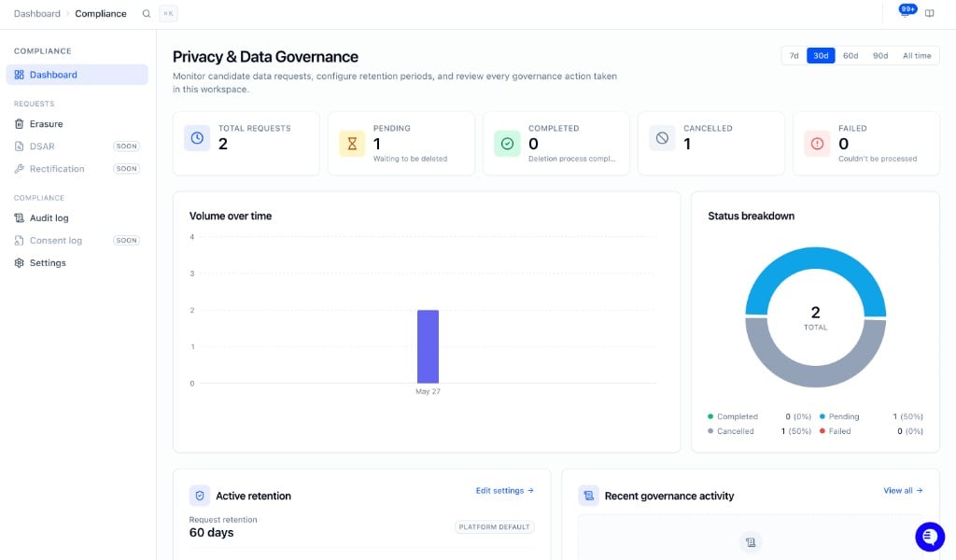Click the Pending hourglass icon
Screen dimensions: 956x560
(352, 144)
